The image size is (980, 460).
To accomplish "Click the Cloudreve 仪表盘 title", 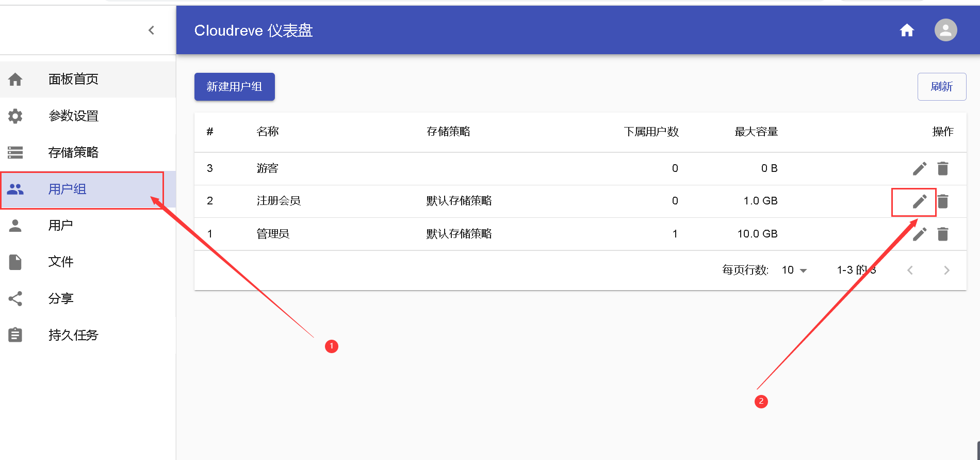I will tap(254, 30).
